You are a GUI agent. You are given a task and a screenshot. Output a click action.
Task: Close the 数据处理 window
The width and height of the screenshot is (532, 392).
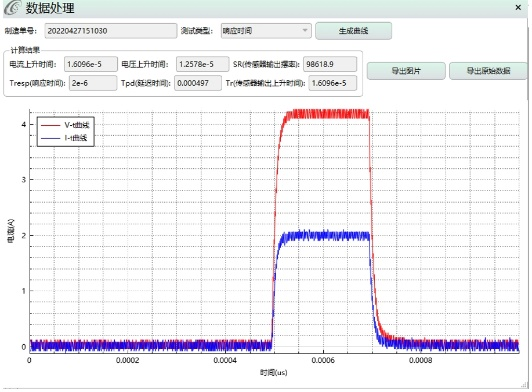[x=518, y=7]
